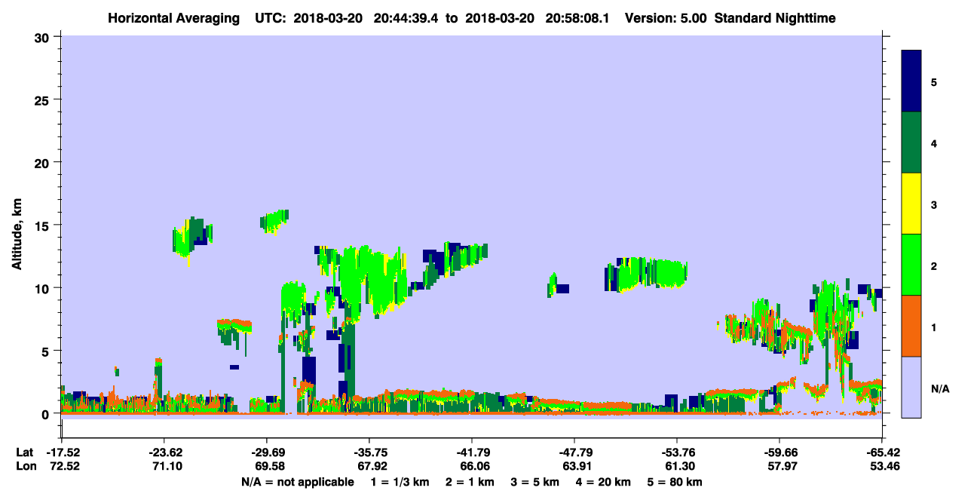
Task: Click latitude value -65.42
Action: pyautogui.click(x=882, y=452)
